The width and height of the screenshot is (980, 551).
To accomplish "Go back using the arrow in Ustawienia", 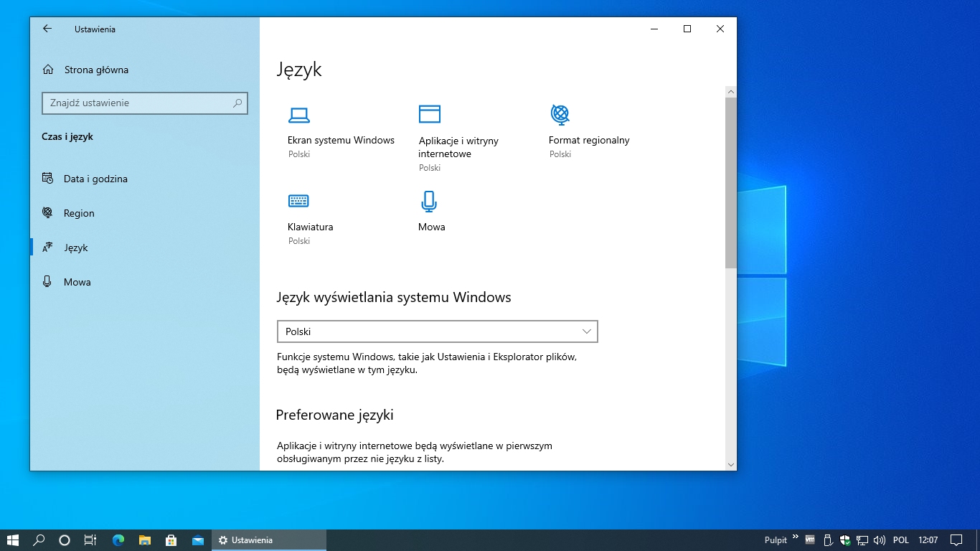I will (x=47, y=29).
